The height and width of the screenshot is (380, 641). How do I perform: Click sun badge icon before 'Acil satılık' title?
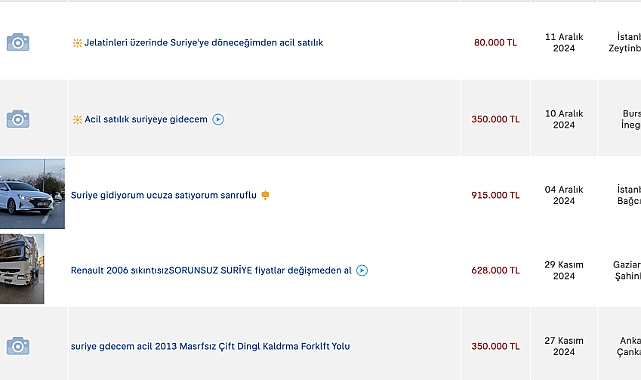pyautogui.click(x=77, y=119)
